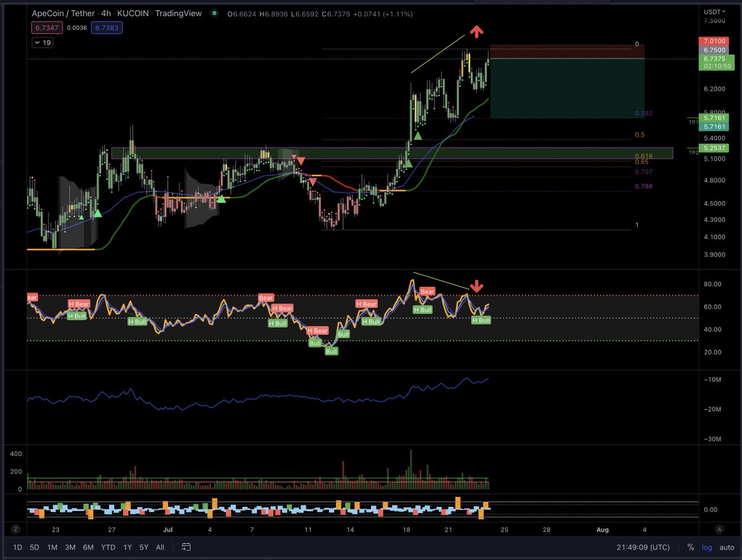Open timezone menu at 21:49:09 (UTC)
The width and height of the screenshot is (742, 560).
(643, 548)
